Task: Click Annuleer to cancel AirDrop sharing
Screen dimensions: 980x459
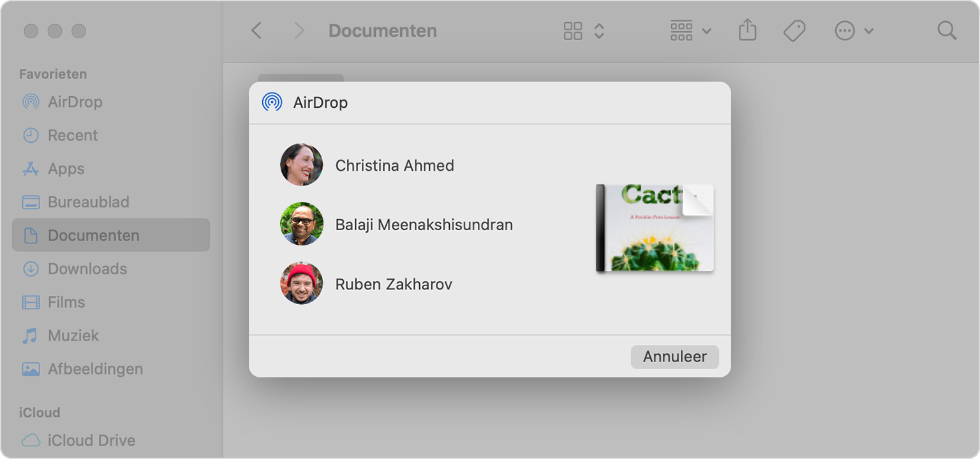Action: pyautogui.click(x=674, y=356)
